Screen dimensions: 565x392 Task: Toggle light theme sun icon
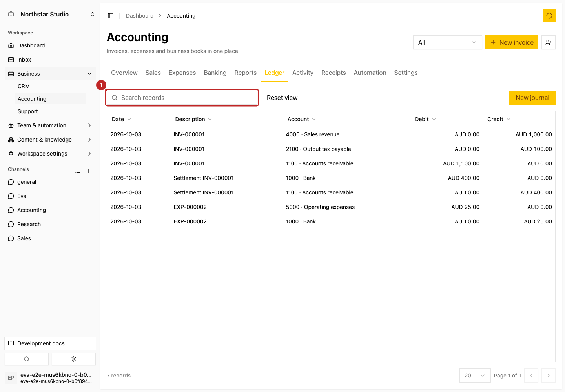point(74,359)
